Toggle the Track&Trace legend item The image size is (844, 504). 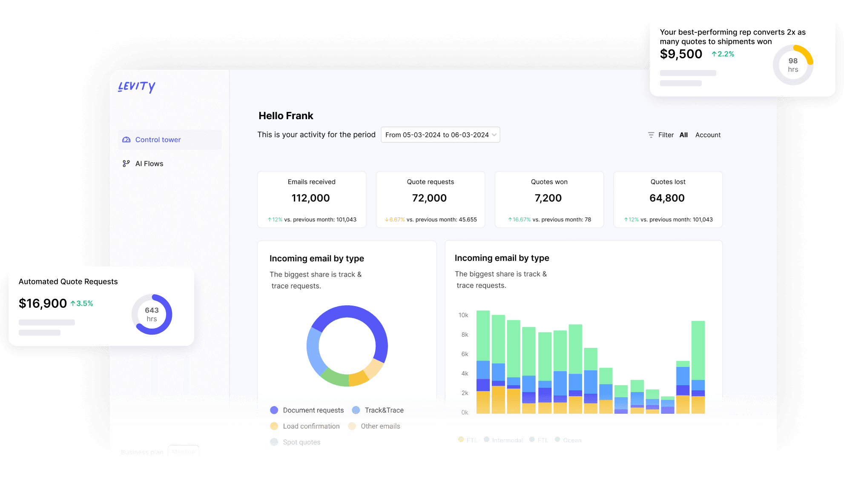tap(378, 410)
